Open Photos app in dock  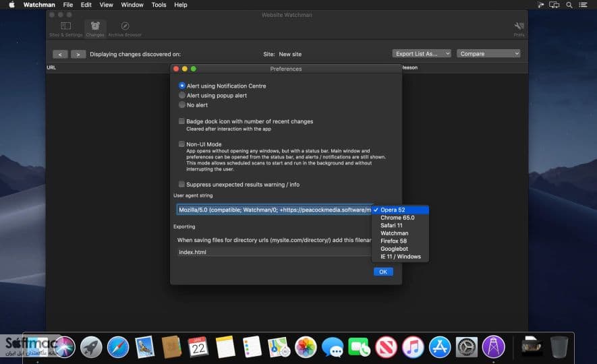click(x=306, y=347)
